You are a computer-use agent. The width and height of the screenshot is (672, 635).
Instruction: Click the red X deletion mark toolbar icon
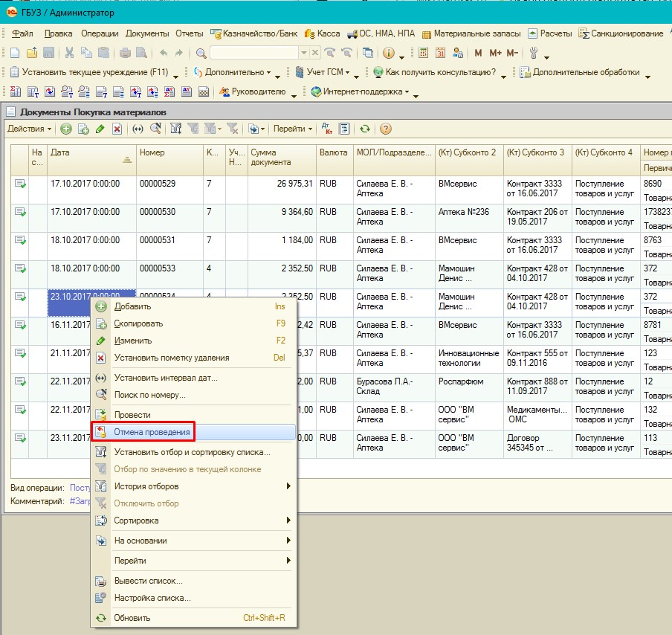(x=117, y=129)
